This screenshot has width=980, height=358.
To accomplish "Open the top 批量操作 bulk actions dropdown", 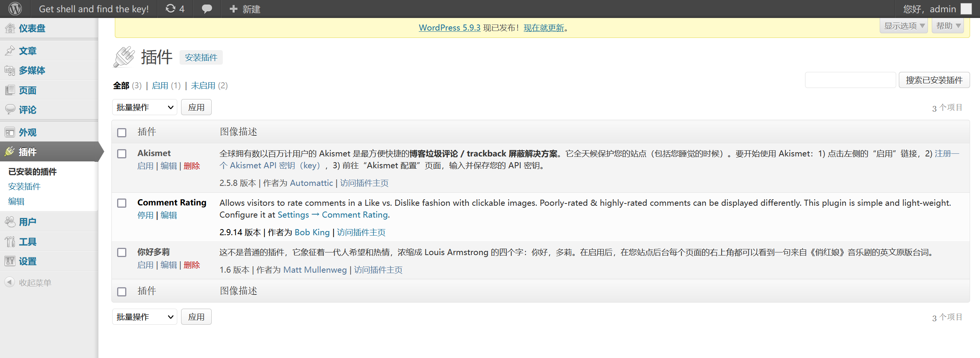I will point(145,107).
